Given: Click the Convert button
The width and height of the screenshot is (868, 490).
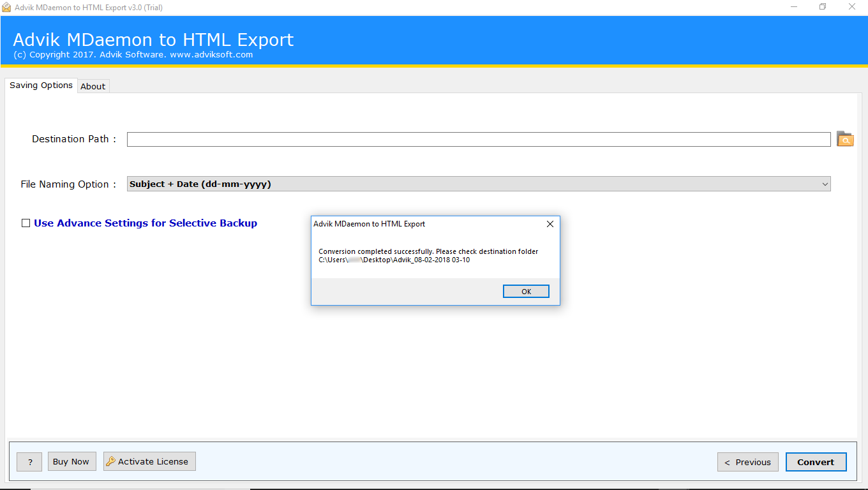Looking at the screenshot, I should [816, 462].
